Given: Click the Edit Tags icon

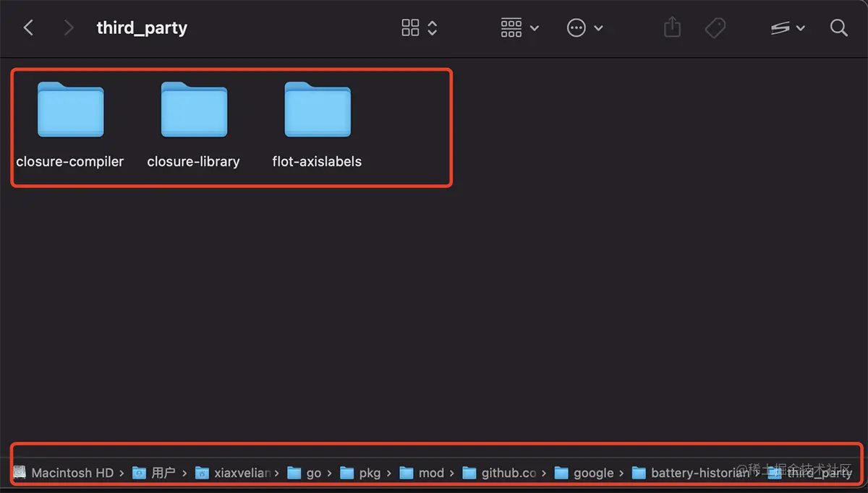Looking at the screenshot, I should (715, 28).
